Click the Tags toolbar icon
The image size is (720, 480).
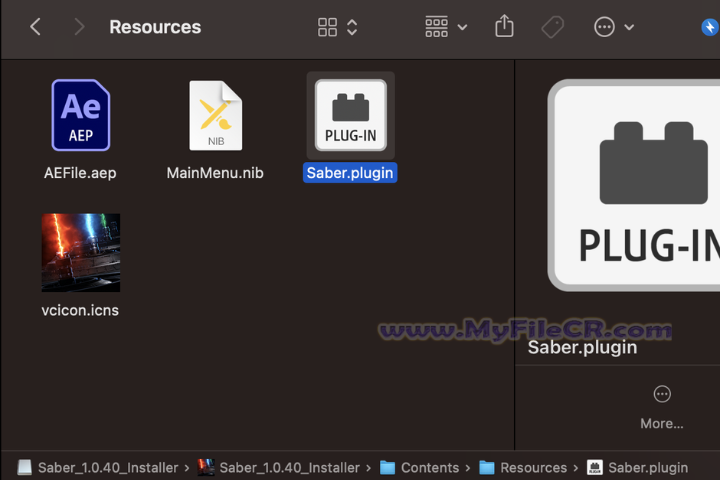tap(552, 27)
